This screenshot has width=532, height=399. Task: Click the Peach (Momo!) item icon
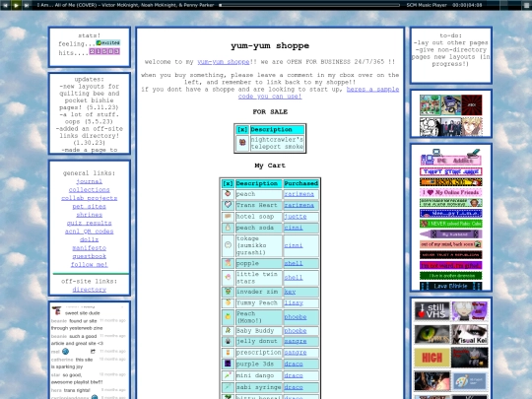(x=228, y=316)
